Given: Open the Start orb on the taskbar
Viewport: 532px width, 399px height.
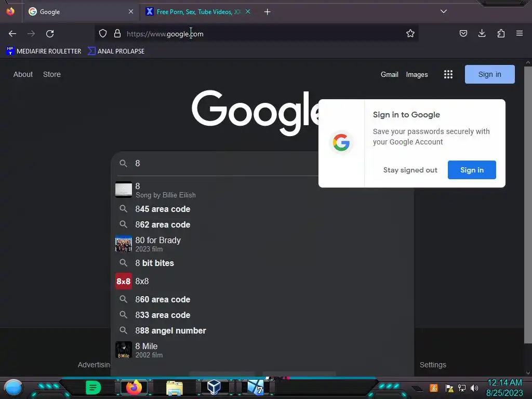Looking at the screenshot, I should tap(14, 388).
